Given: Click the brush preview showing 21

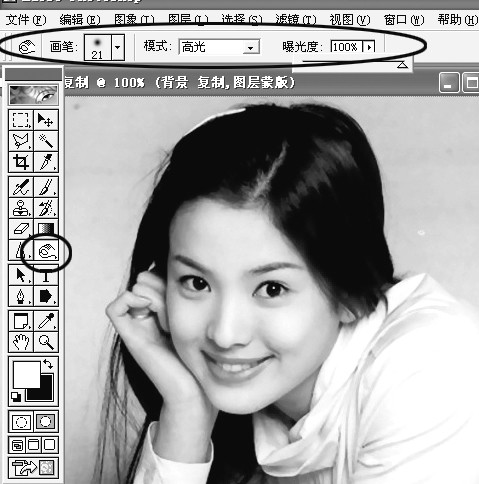Looking at the screenshot, I should click(x=97, y=47).
